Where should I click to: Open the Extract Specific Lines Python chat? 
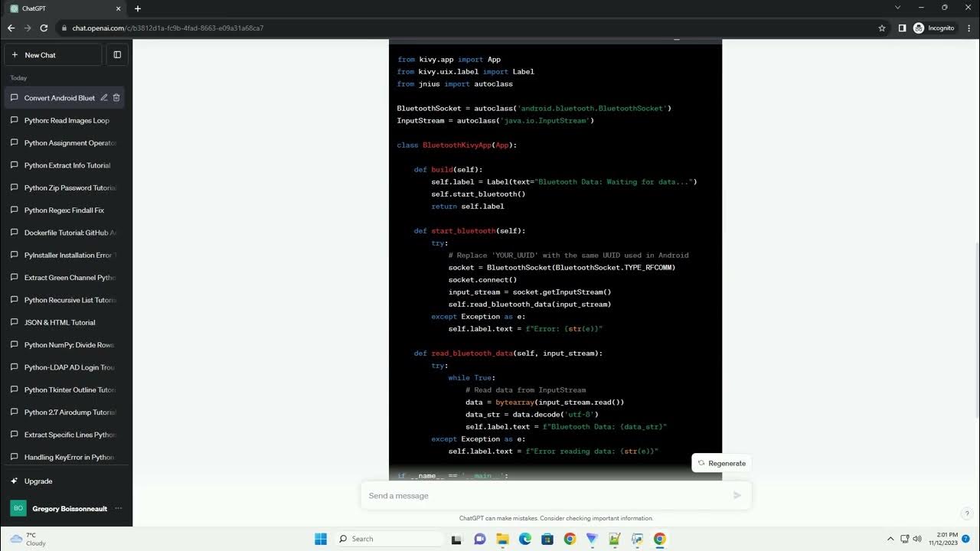64,435
